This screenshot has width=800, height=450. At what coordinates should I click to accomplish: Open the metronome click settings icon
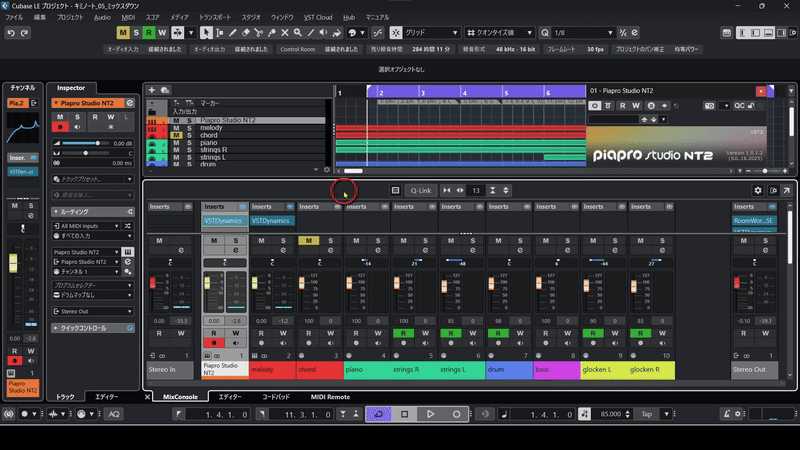tap(737, 414)
